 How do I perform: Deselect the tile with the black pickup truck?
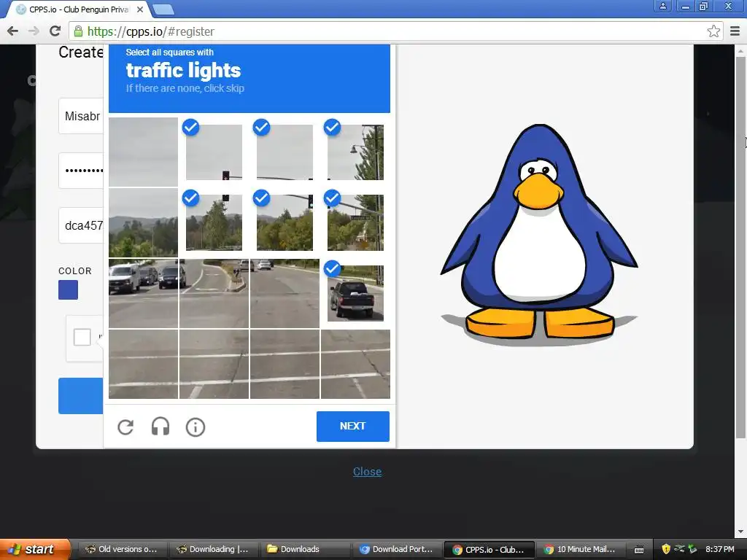(355, 293)
